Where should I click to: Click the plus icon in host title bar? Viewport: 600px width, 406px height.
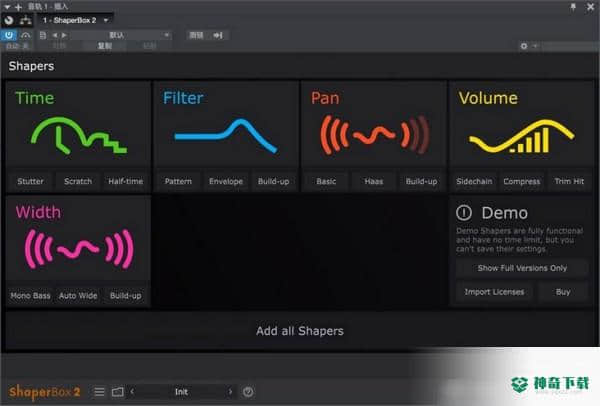point(18,7)
